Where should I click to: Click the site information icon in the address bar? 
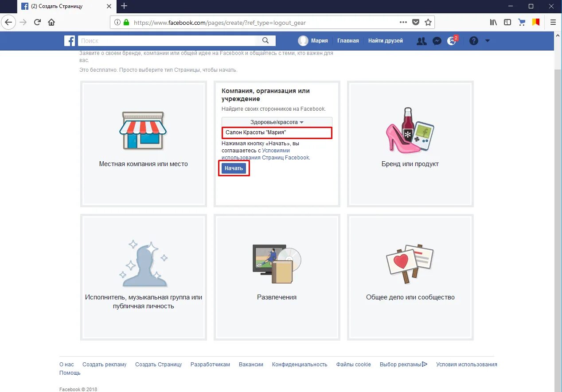pyautogui.click(x=117, y=22)
